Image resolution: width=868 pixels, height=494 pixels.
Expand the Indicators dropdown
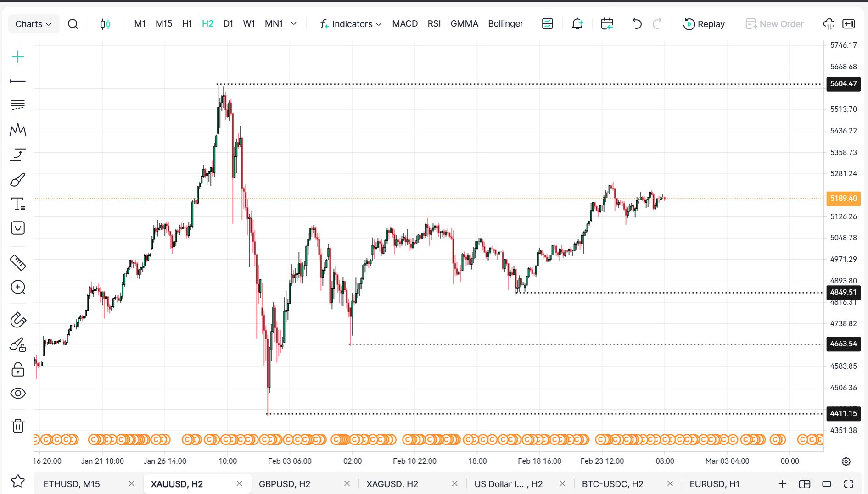(x=351, y=24)
